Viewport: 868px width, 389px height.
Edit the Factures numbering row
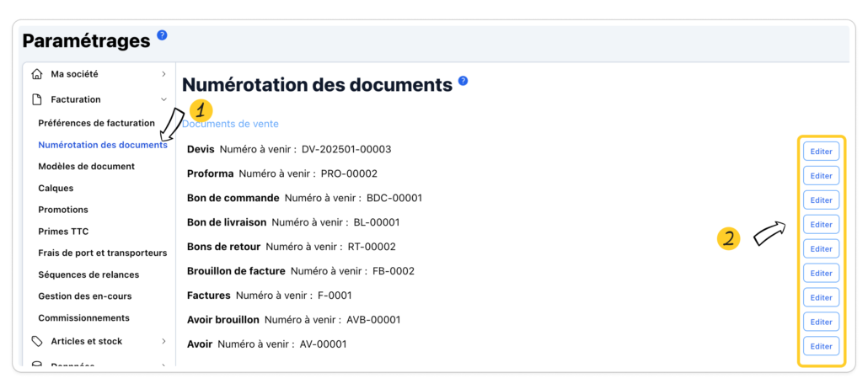coord(820,297)
